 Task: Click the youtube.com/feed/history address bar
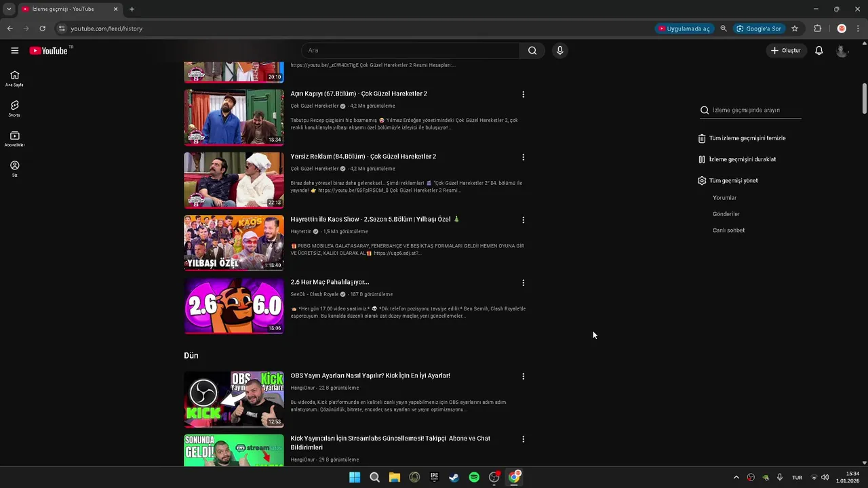[x=106, y=28]
